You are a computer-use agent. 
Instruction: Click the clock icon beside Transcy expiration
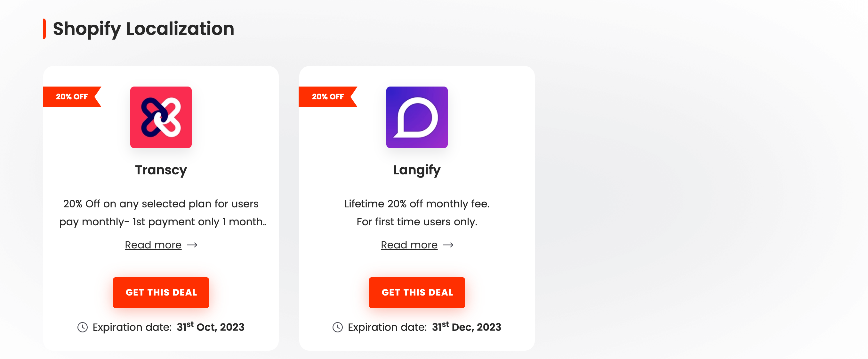pos(83,327)
